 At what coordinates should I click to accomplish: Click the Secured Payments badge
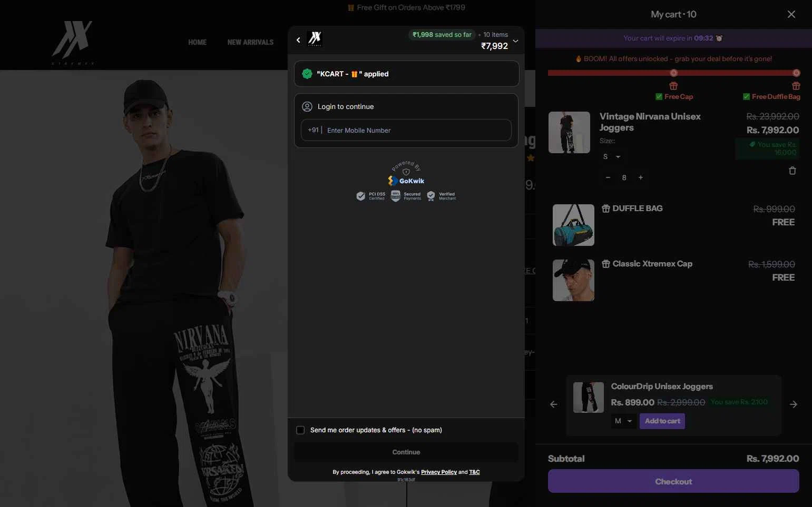[406, 196]
